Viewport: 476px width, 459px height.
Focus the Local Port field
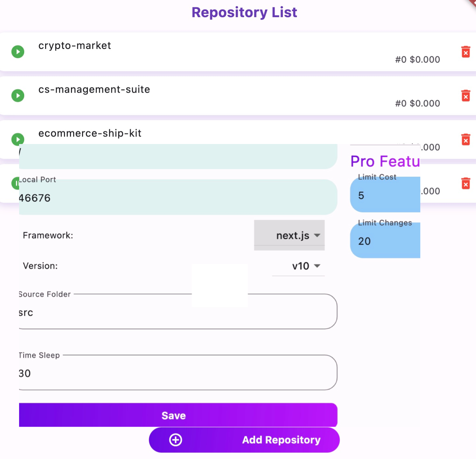[x=178, y=198]
